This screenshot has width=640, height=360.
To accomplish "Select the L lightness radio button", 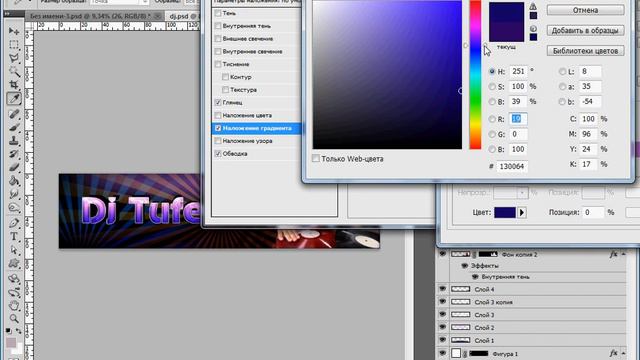I will coord(562,71).
